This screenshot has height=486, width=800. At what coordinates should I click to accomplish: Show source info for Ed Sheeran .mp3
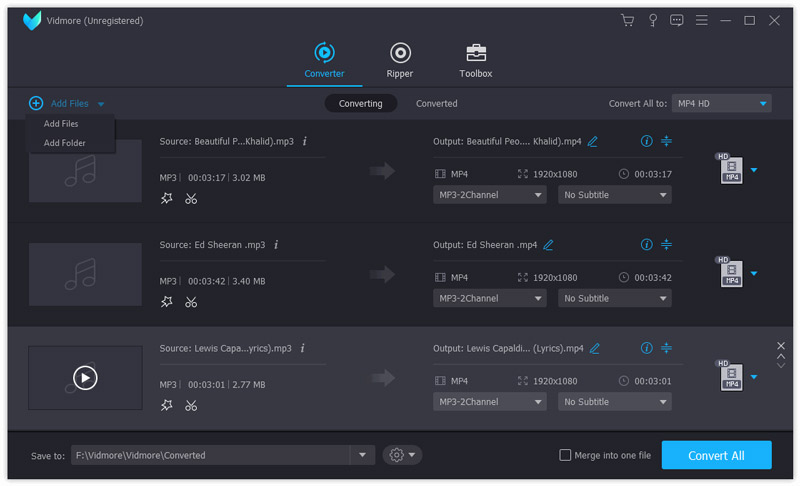[276, 244]
